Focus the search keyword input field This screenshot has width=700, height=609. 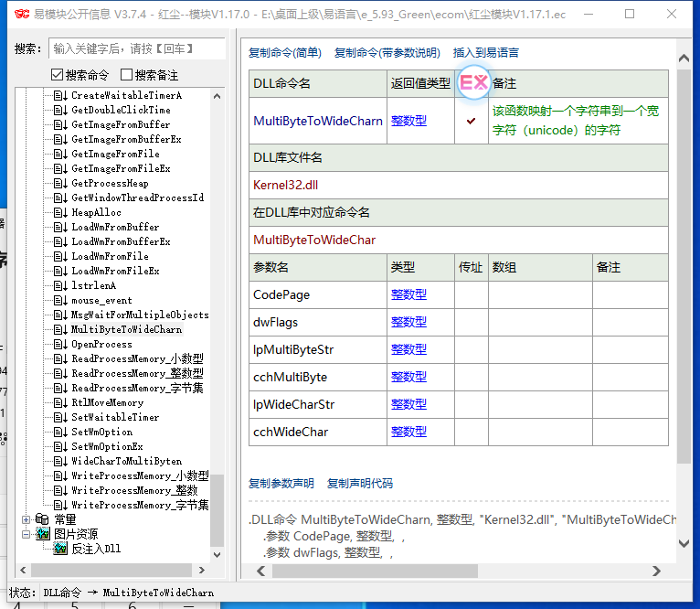point(137,48)
